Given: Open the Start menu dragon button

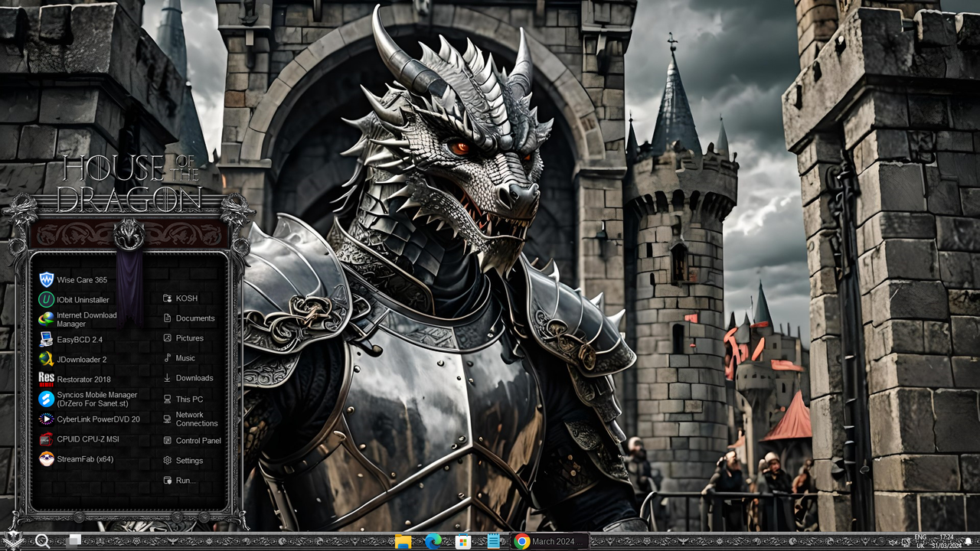Looking at the screenshot, I should [x=13, y=540].
